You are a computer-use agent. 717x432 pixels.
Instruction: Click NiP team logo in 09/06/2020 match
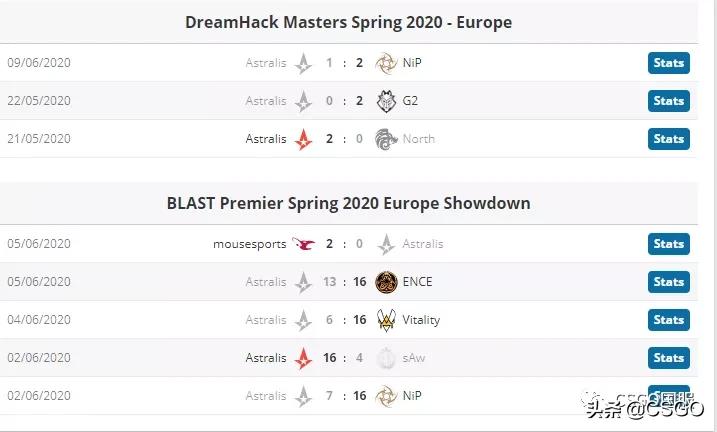pyautogui.click(x=386, y=63)
